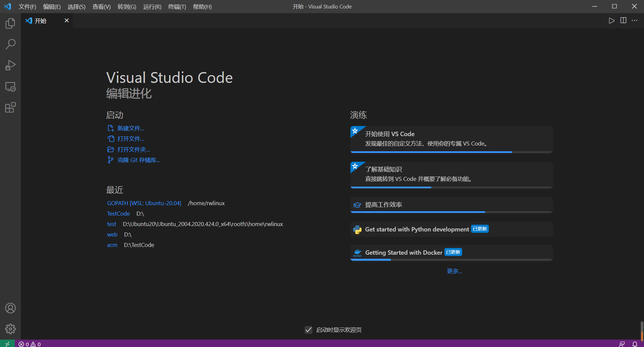Open the 提高工作效率 walkthrough
The image size is (644, 347).
pyautogui.click(x=451, y=205)
